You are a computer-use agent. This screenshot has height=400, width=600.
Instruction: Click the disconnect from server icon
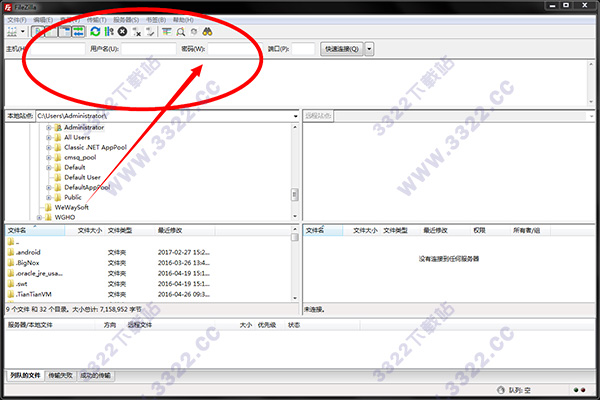click(x=137, y=32)
